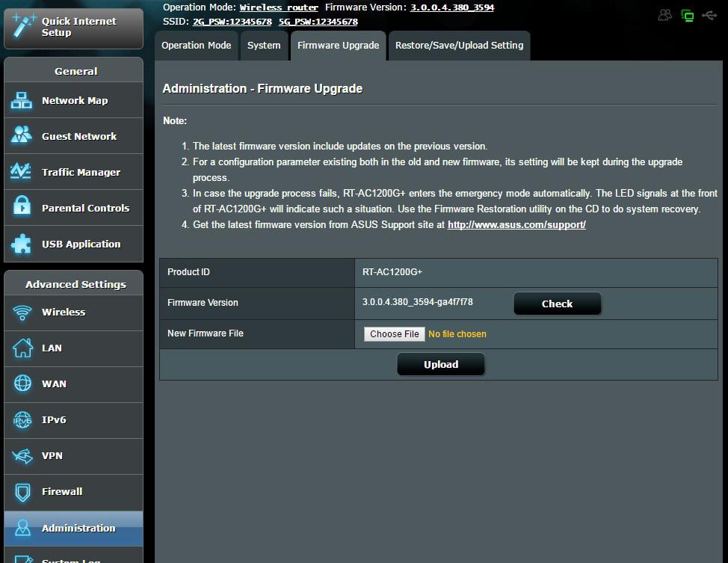Screen dimensions: 728x563
Task: Go to Parental Controls menu entry
Action: tap(73, 208)
